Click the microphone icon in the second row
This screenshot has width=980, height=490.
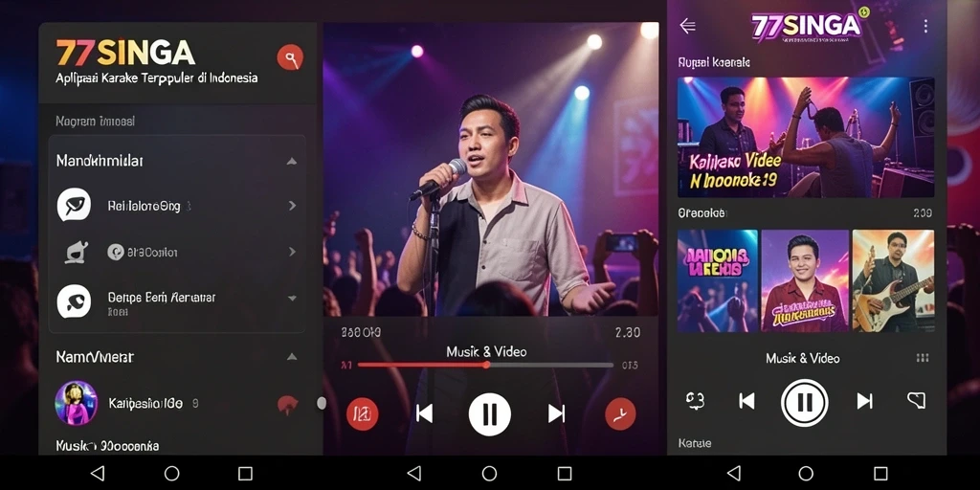(77, 252)
